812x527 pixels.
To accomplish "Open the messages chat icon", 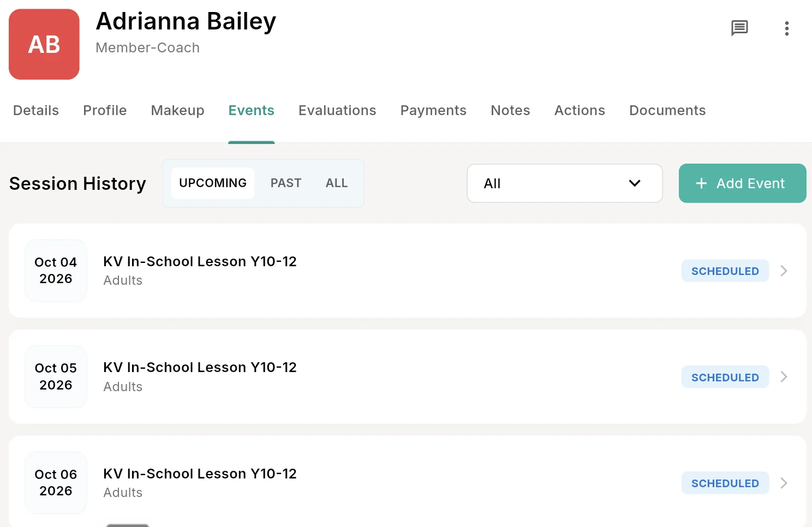I will point(739,28).
